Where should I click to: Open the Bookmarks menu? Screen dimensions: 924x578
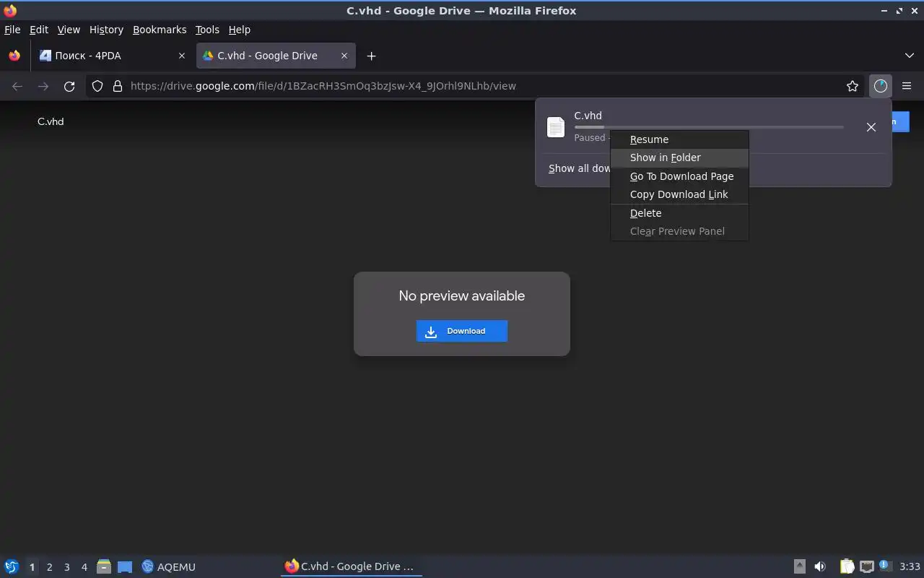160,30
